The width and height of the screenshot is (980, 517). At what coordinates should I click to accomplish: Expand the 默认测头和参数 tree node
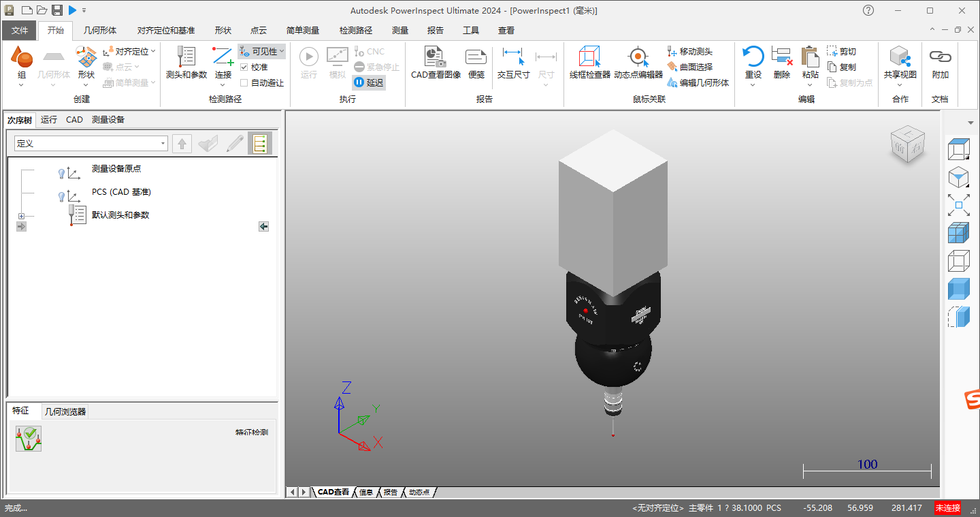[x=21, y=216]
